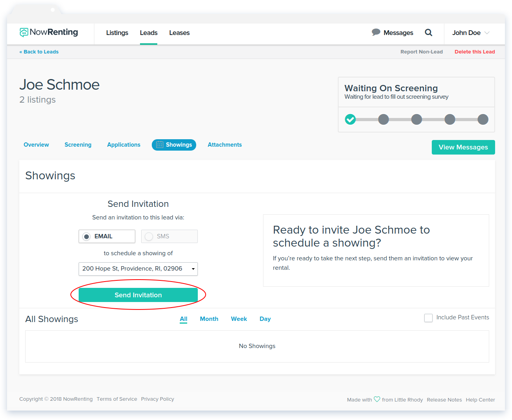Switch to the Screening tab
Screen dimensions: 512x420
(78, 145)
